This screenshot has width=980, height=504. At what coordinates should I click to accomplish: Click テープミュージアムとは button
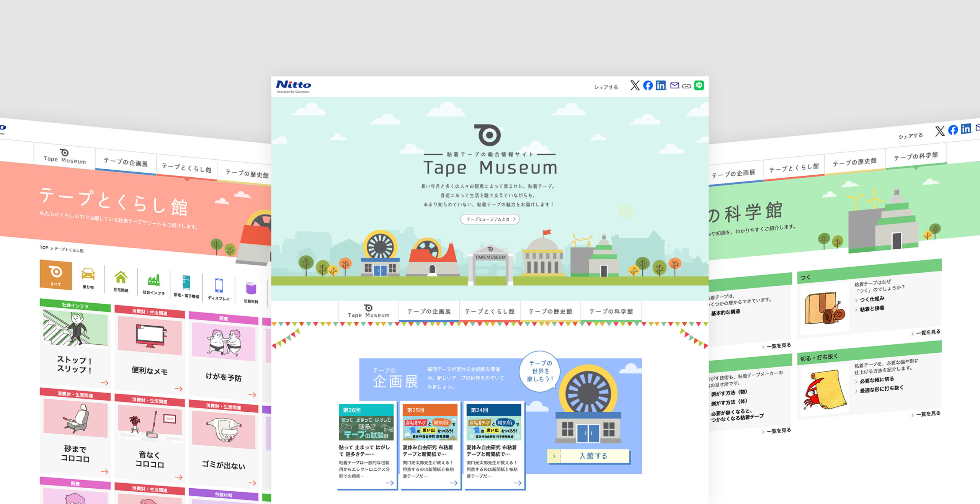pos(490,219)
